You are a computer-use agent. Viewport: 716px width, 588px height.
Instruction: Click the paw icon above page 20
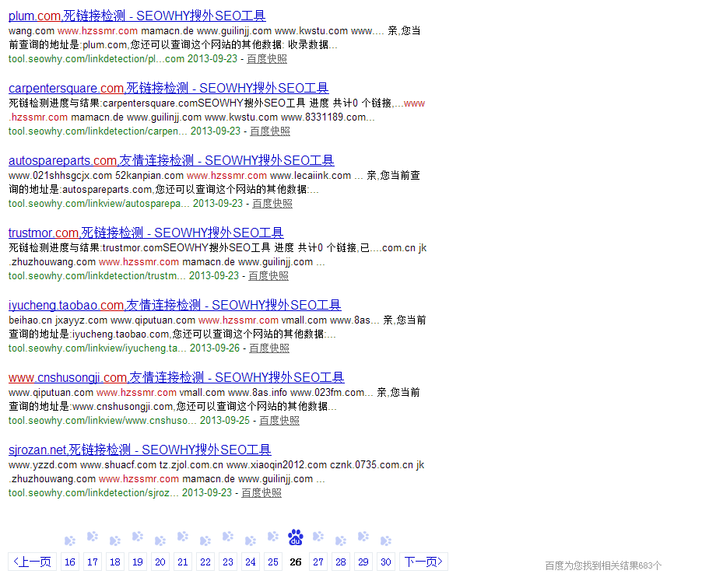pyautogui.click(x=160, y=541)
